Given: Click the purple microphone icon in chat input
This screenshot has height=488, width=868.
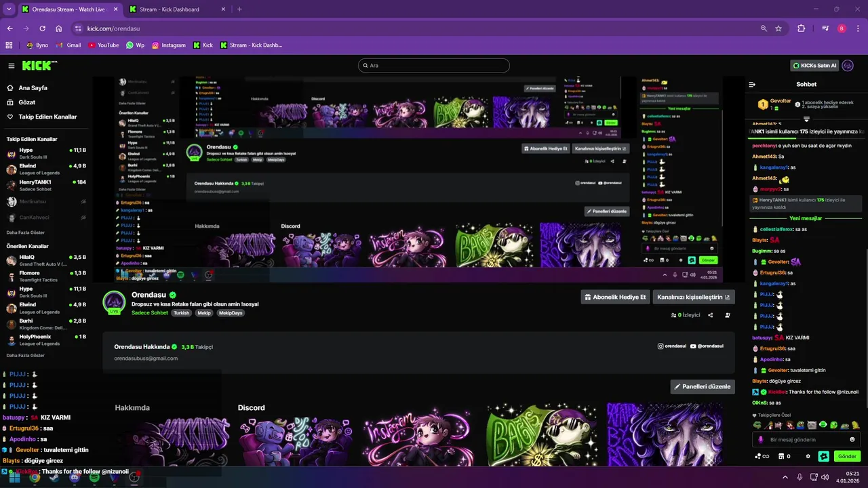Looking at the screenshot, I should [x=761, y=440].
